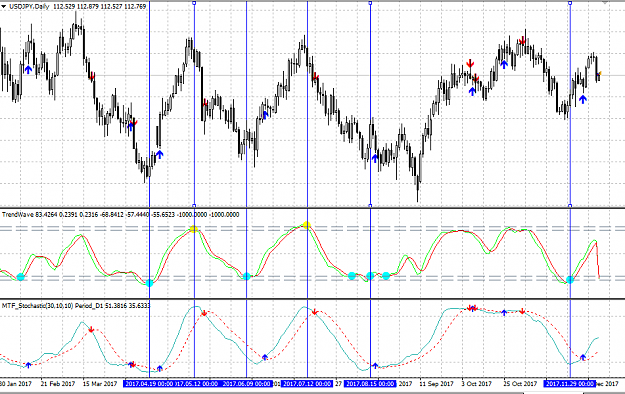
Task: Select the MTF_Stochastic(30,10,10) Period_D1 label
Action: click(77, 306)
